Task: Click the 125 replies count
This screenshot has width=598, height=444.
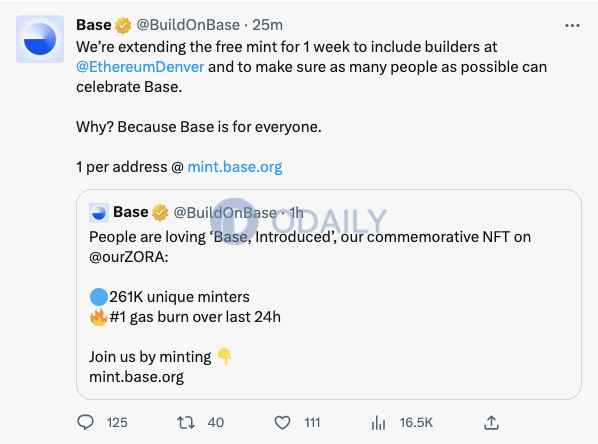Action: pos(117,423)
